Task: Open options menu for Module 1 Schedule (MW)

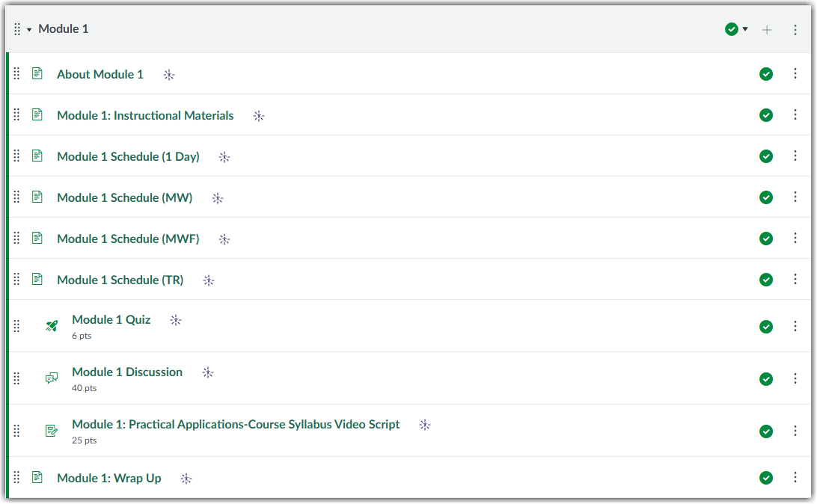Action: pos(795,197)
